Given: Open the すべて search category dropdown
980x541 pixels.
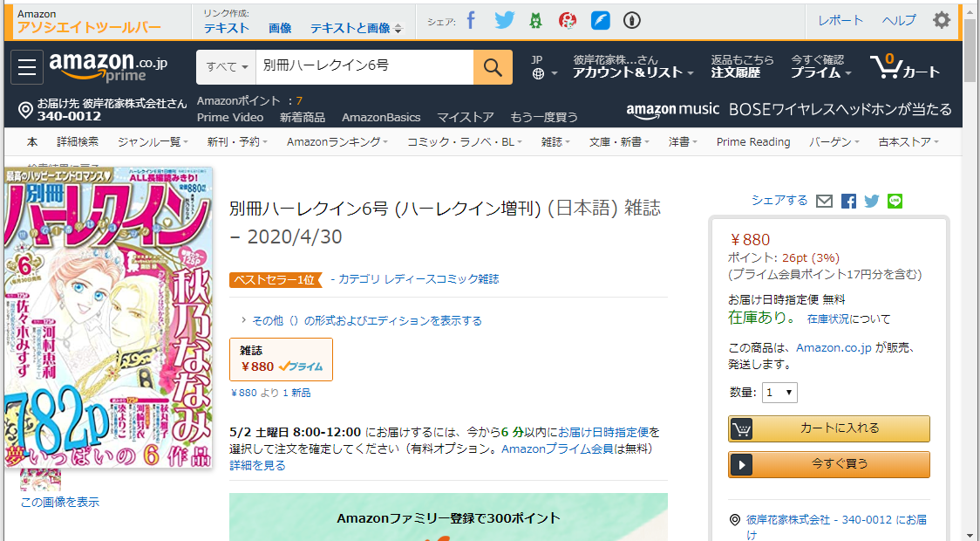Looking at the screenshot, I should coord(226,67).
